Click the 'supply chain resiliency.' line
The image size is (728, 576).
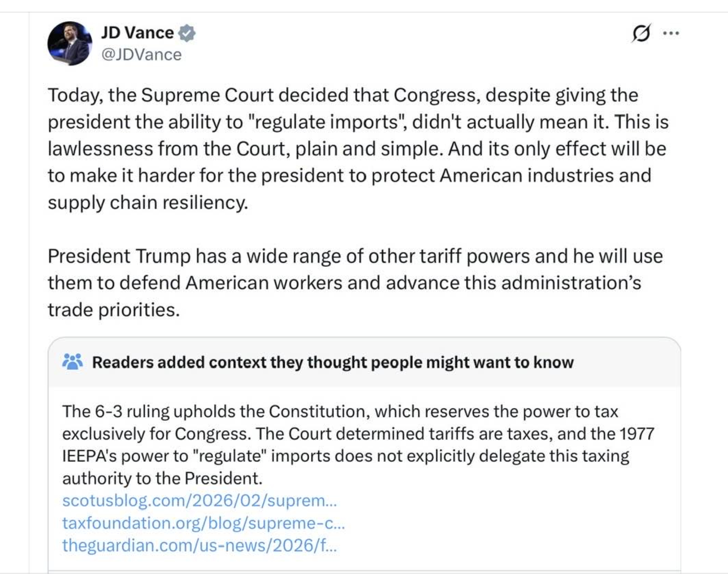point(148,203)
